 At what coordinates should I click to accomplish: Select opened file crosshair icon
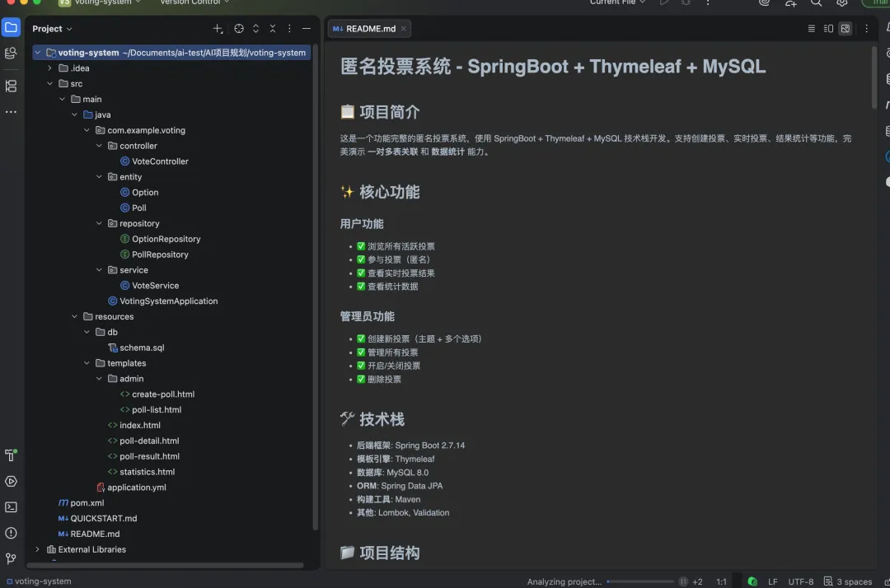tap(239, 28)
